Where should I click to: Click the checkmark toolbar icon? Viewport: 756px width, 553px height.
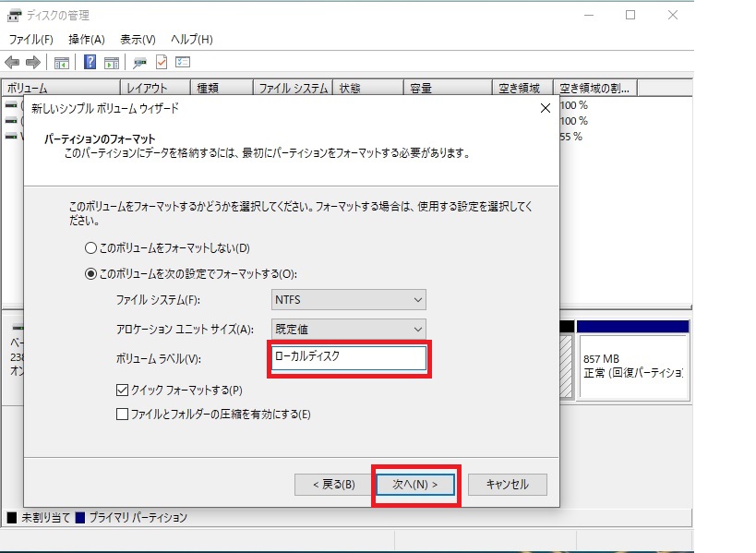(x=161, y=62)
